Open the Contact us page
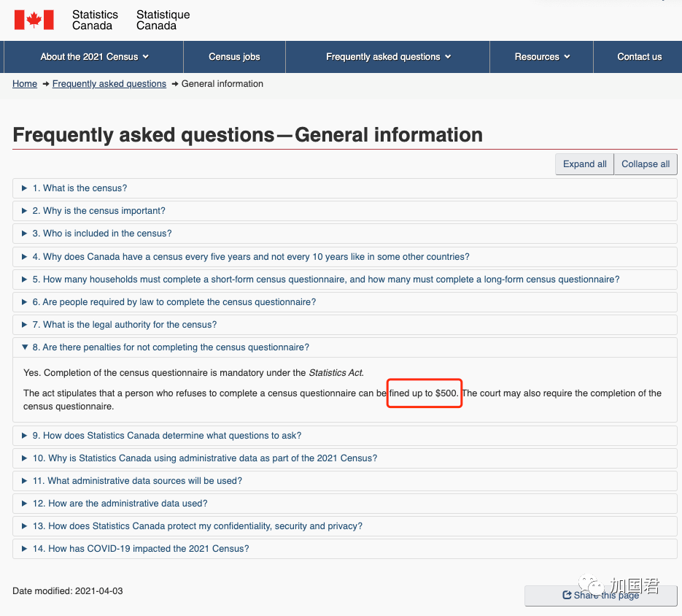This screenshot has width=682, height=616. [639, 57]
